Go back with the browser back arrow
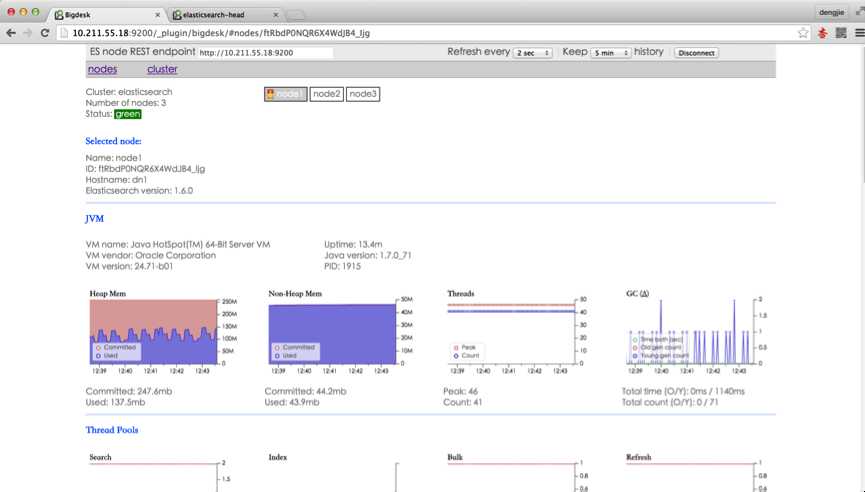 (10, 33)
